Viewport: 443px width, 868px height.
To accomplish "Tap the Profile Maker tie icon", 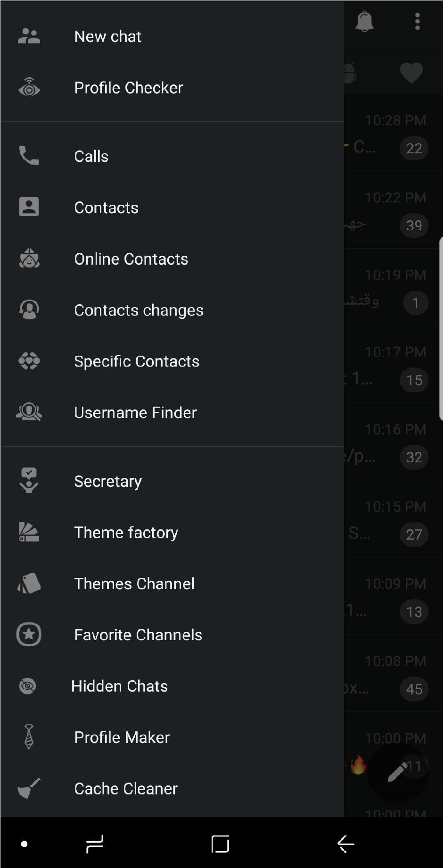I will (29, 737).
